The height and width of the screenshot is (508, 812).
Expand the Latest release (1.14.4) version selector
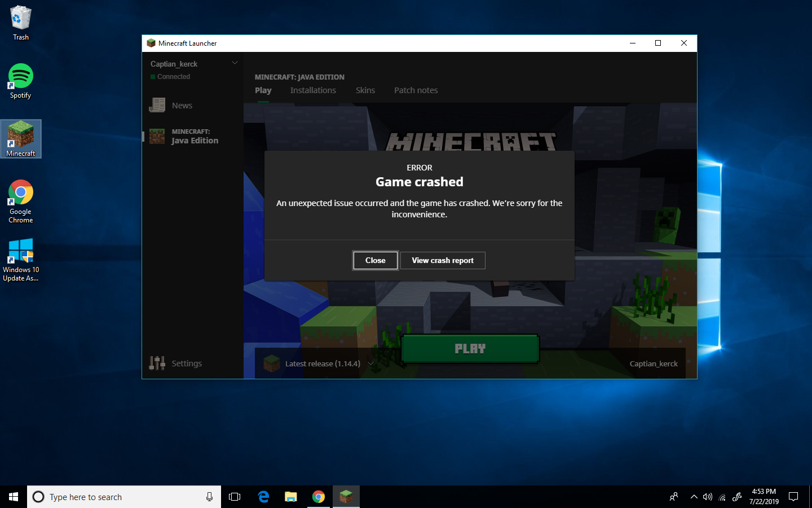click(370, 364)
